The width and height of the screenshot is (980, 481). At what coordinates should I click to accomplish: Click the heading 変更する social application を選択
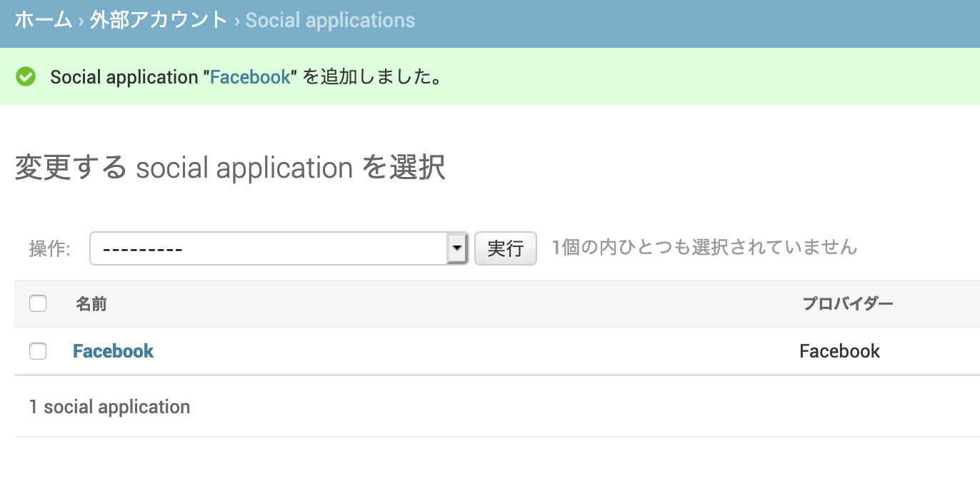[x=230, y=168]
